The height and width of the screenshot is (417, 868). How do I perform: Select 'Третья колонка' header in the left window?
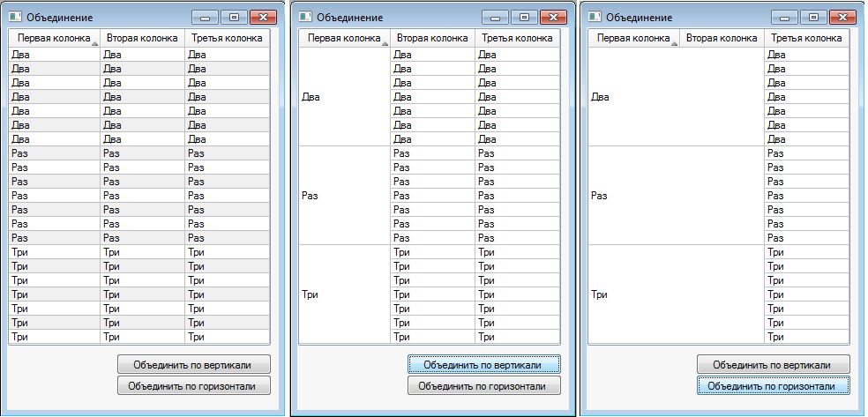[227, 39]
